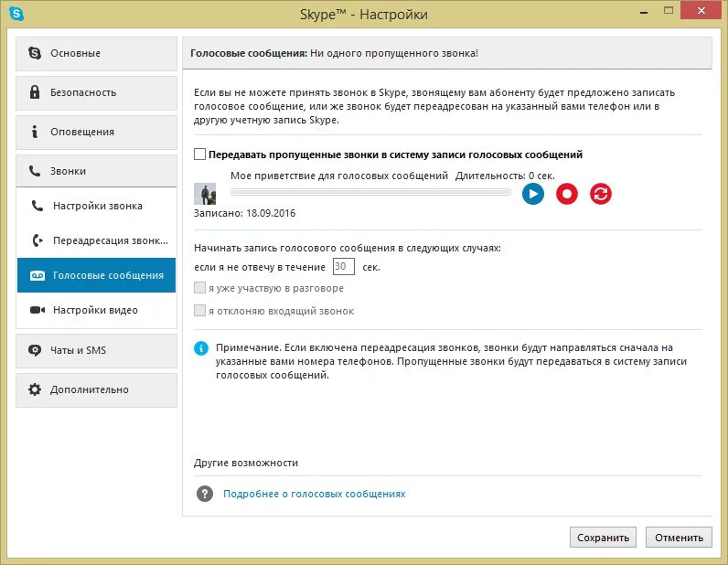The height and width of the screenshot is (565, 728).
Task: Click the Сохранить button
Action: (x=603, y=538)
